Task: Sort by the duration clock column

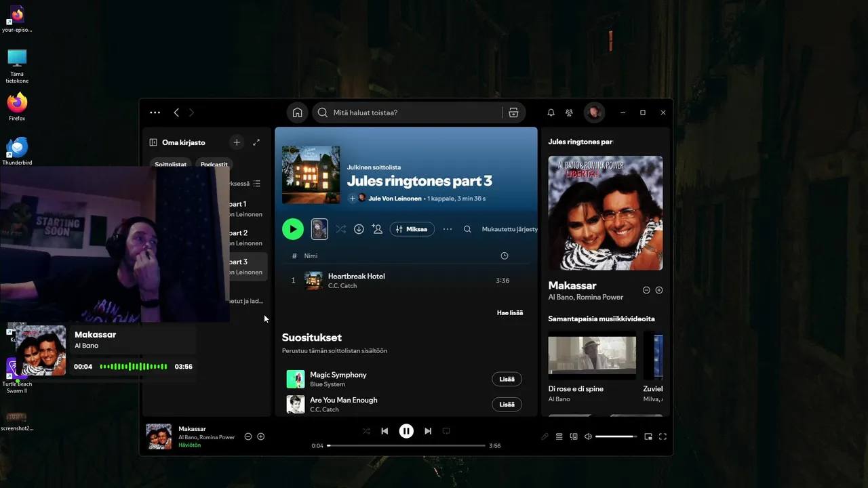Action: 504,256
